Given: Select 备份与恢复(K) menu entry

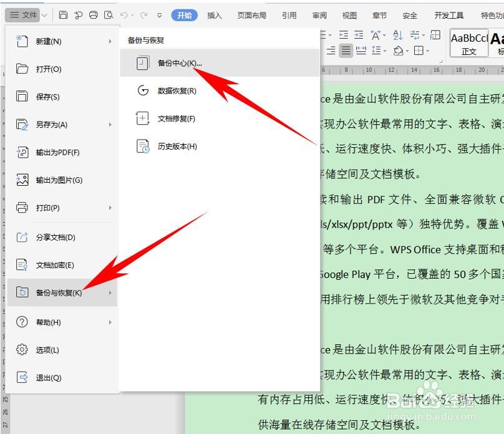Looking at the screenshot, I should (x=62, y=292).
